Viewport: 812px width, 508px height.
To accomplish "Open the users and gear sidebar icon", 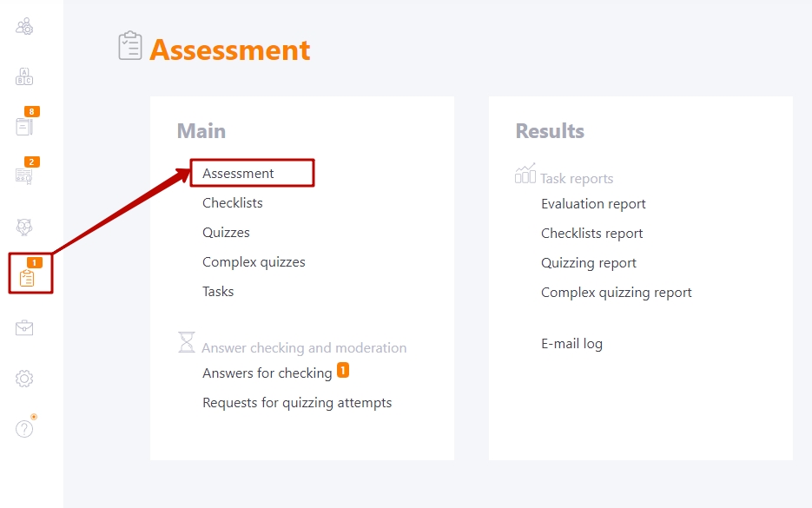I will click(x=24, y=26).
